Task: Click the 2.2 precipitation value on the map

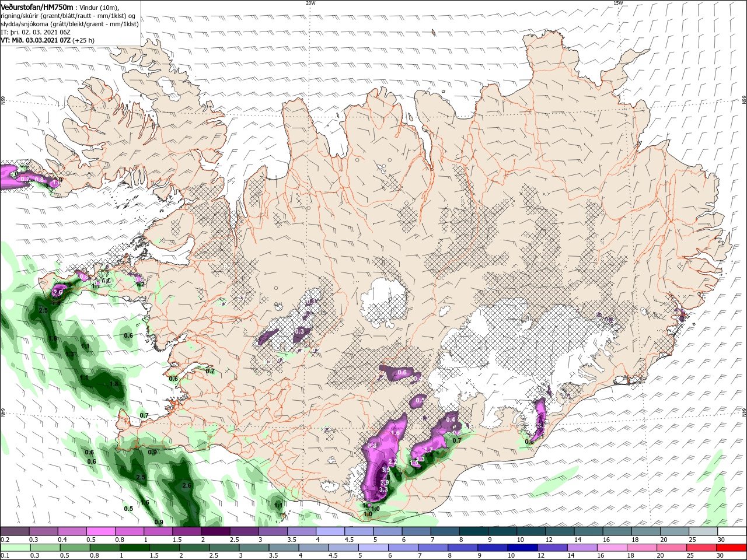Action: click(392, 461)
